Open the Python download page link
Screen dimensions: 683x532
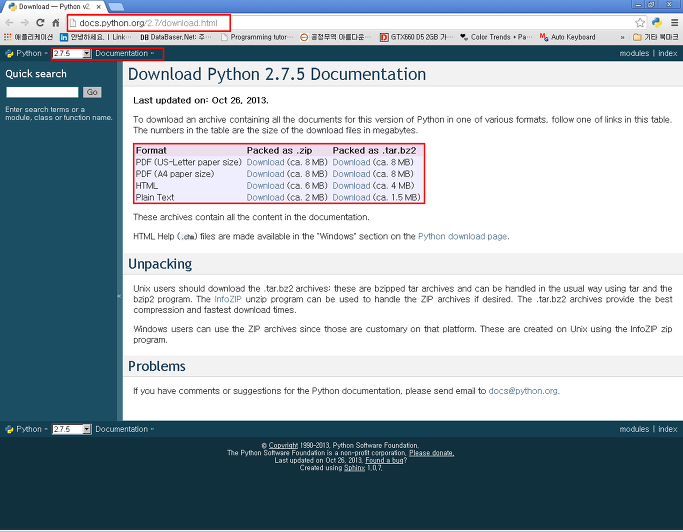click(x=462, y=237)
